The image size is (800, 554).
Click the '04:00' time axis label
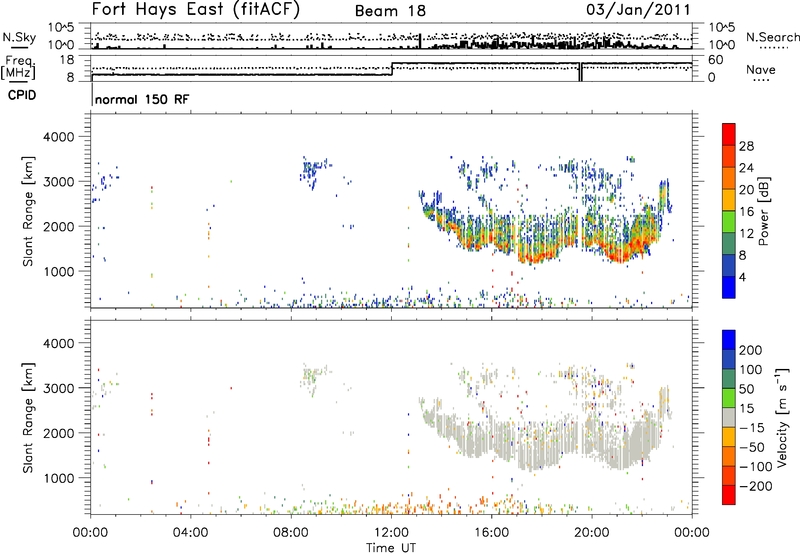point(191,533)
